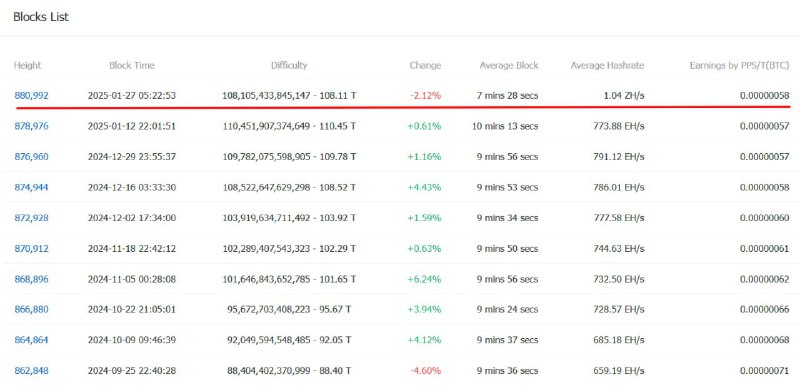Screen dimensions: 800x385
Task: Click the 7 mins 28 secs cell
Action: 507,95
